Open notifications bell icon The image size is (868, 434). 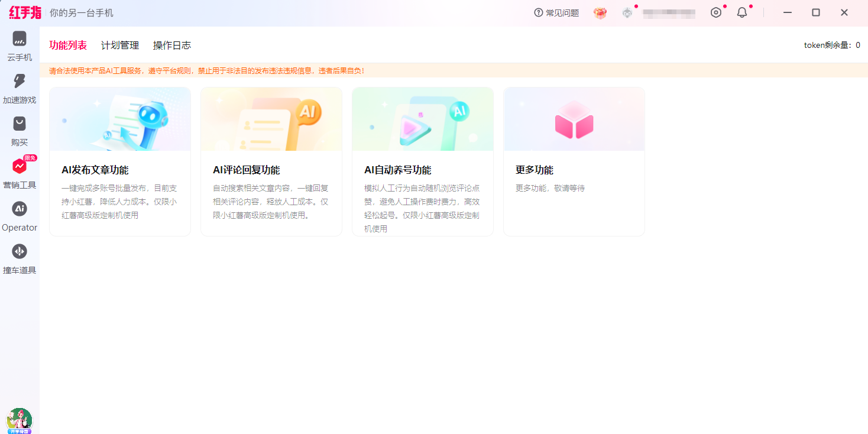pyautogui.click(x=742, y=12)
